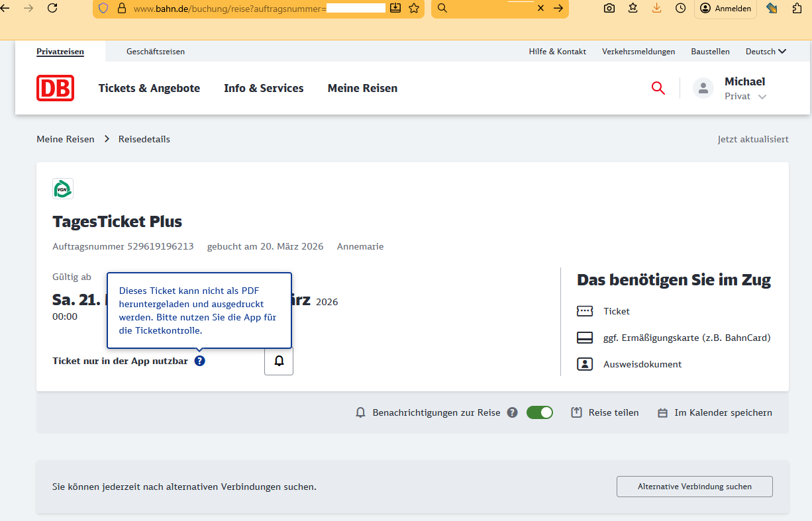Click the calendar icon for Im Kalender speichern
Viewport: 812px width, 521px height.
pyautogui.click(x=662, y=412)
